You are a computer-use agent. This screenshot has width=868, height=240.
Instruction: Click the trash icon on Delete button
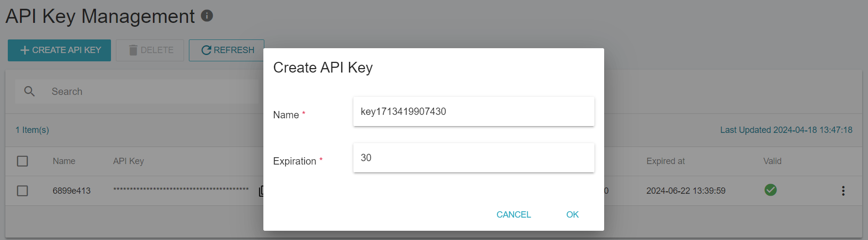click(133, 50)
